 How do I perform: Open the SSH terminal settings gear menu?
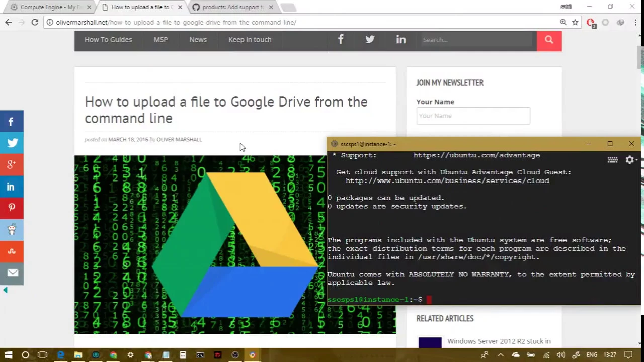631,160
